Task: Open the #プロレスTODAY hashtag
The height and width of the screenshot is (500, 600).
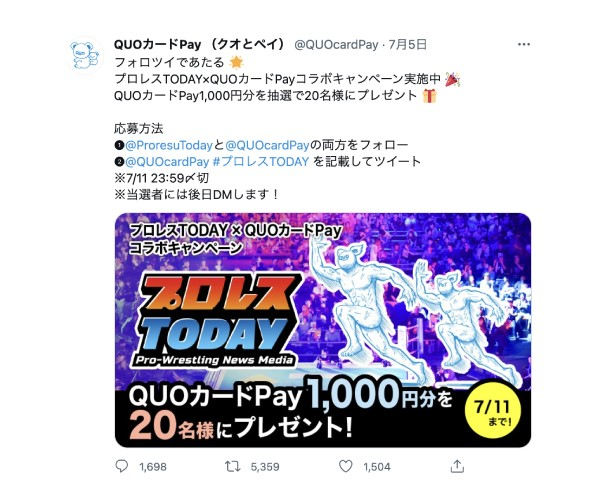Action: click(x=260, y=161)
